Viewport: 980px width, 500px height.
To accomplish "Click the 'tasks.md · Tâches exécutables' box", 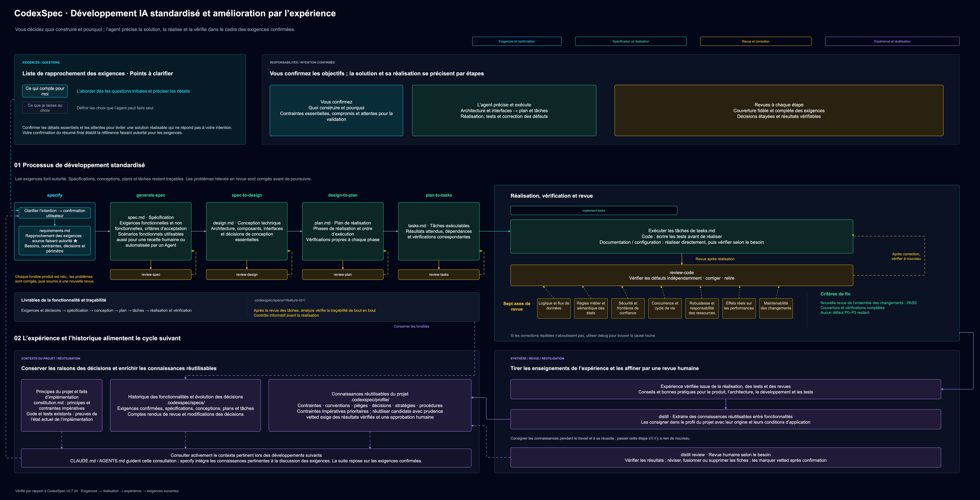I will [439, 231].
